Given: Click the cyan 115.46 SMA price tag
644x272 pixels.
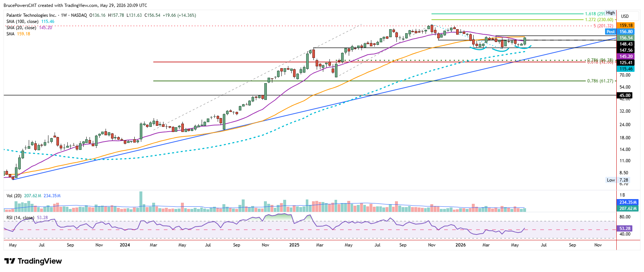Looking at the screenshot, I should click(x=626, y=69).
